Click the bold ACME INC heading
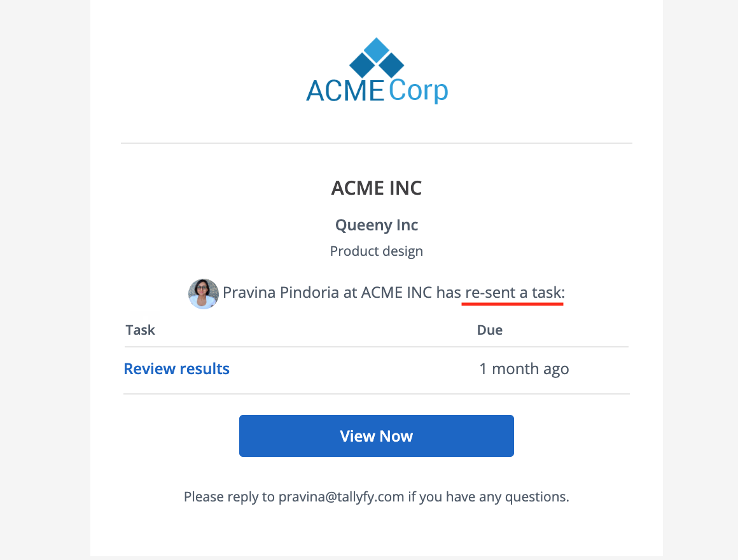This screenshot has height=560, width=738. click(x=377, y=188)
